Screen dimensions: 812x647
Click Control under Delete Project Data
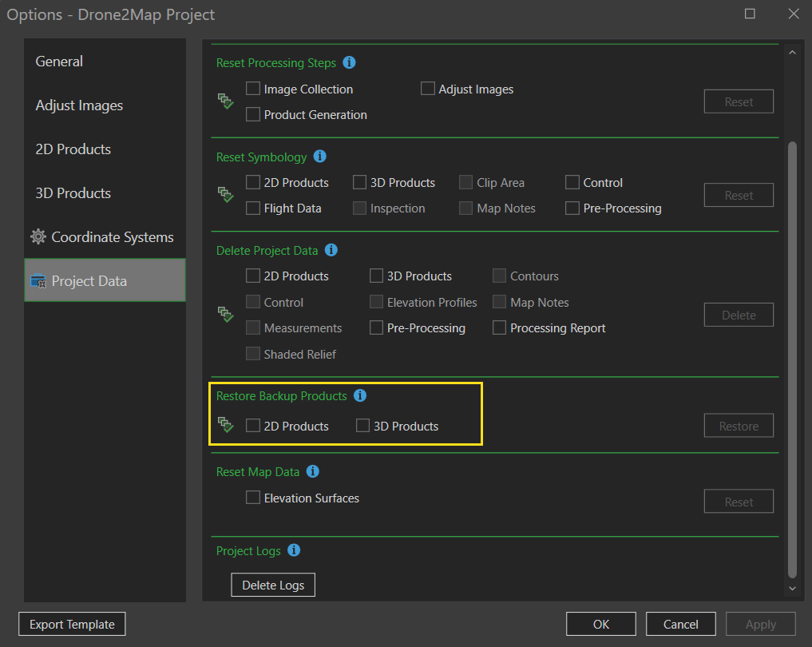pos(253,302)
